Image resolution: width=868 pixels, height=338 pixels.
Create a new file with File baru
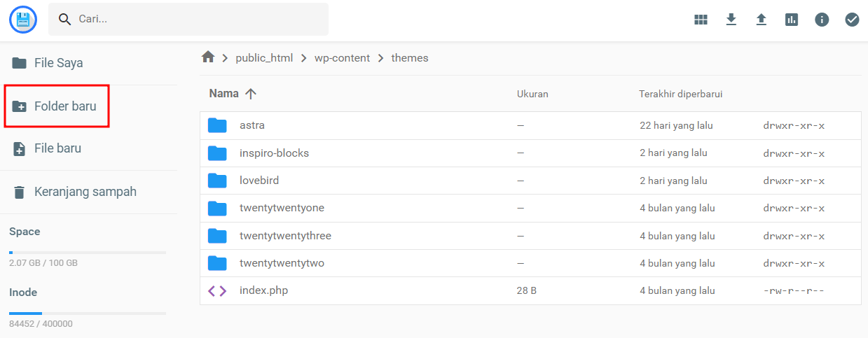[57, 148]
